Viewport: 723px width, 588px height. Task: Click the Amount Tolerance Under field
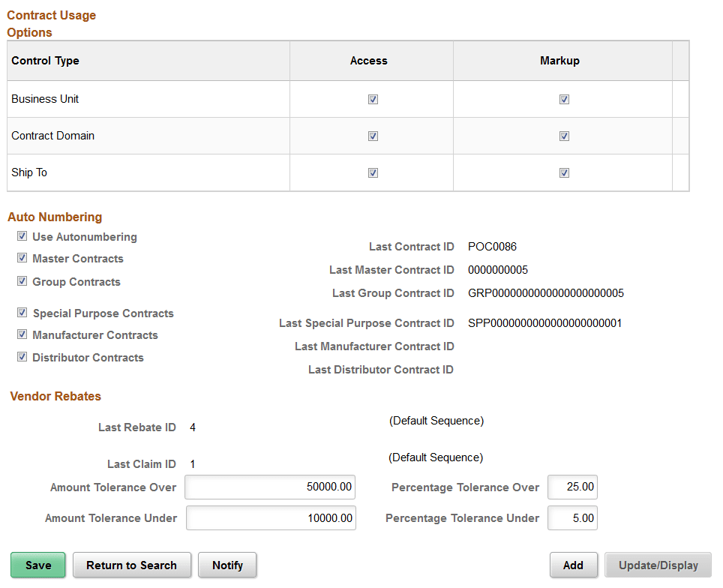pos(271,517)
